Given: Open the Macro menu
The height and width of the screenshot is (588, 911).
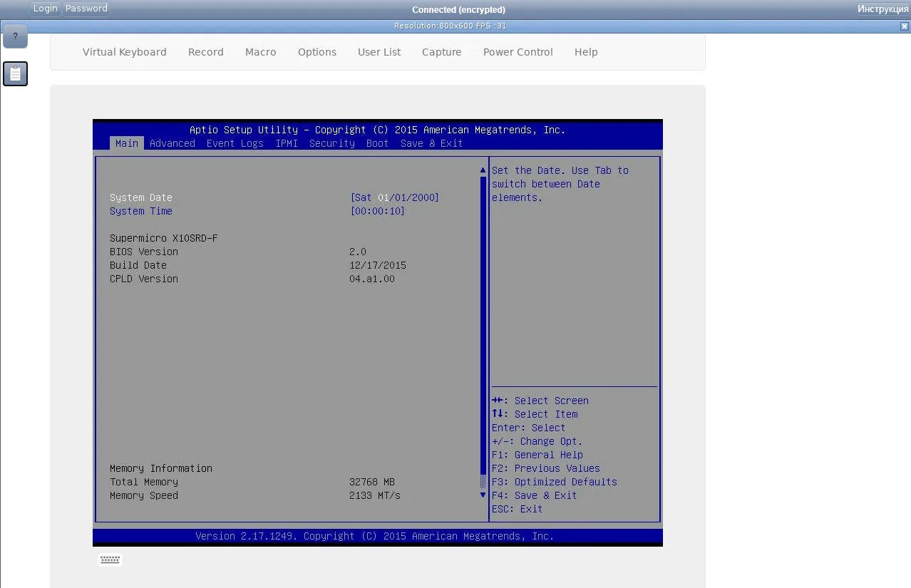Looking at the screenshot, I should [261, 52].
